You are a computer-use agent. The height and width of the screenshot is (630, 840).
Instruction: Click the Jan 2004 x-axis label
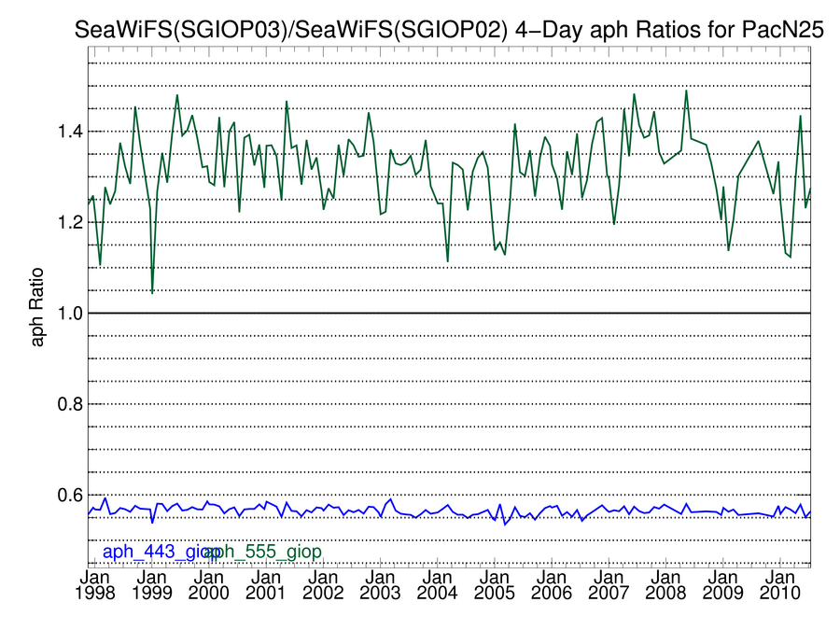click(437, 585)
